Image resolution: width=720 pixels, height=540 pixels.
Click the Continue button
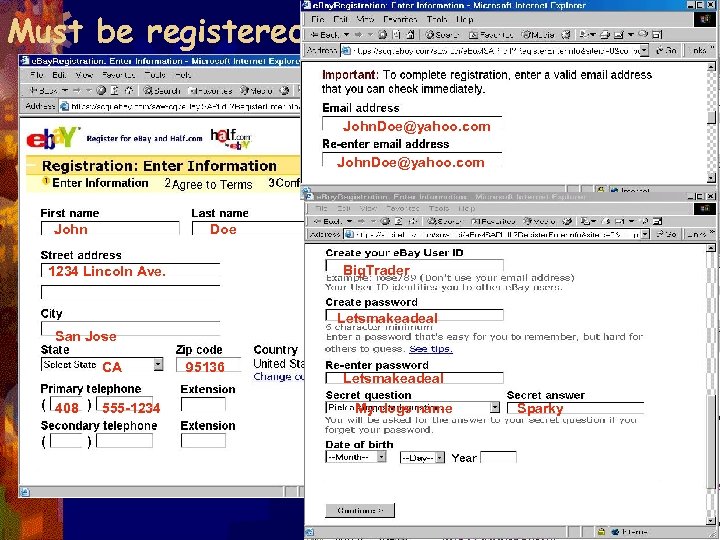tap(360, 510)
